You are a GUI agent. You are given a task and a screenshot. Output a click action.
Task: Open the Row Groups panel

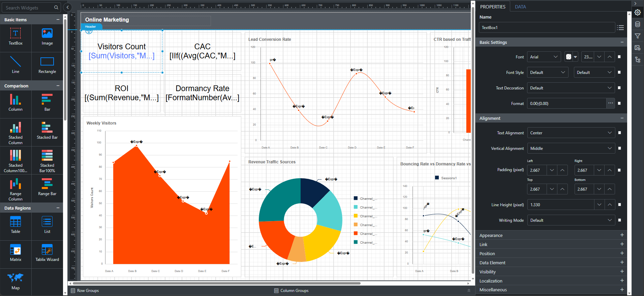(85, 291)
